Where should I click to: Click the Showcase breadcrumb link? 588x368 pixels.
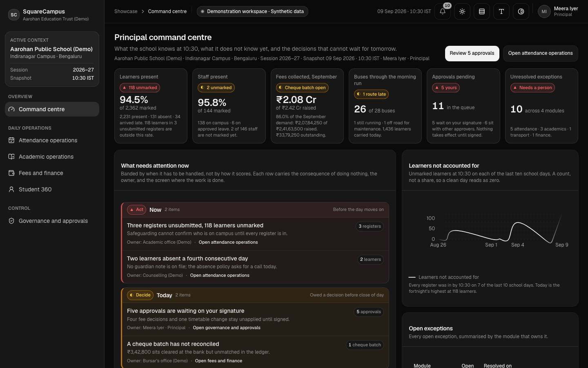[x=126, y=11]
